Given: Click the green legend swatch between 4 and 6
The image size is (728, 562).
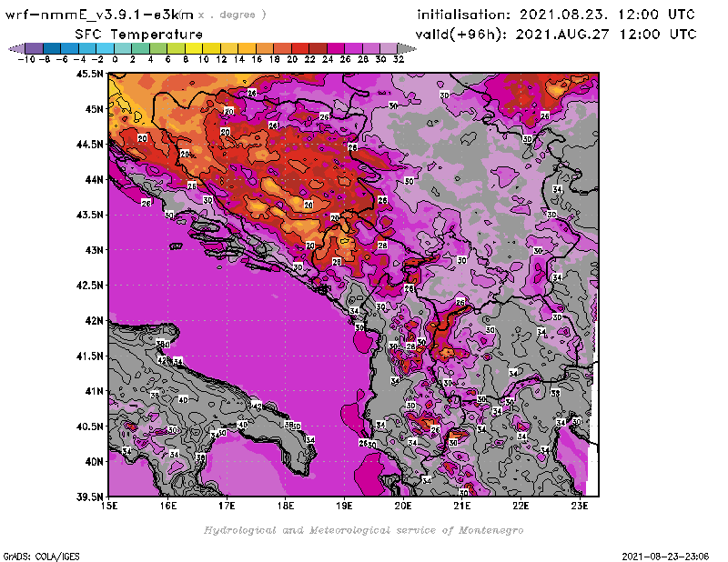Looking at the screenshot, I should (158, 48).
